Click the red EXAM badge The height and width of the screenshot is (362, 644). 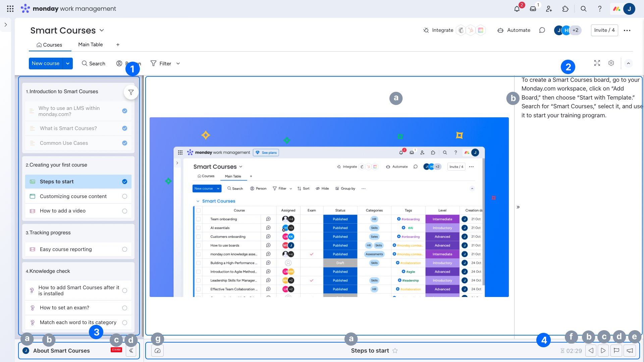116,350
